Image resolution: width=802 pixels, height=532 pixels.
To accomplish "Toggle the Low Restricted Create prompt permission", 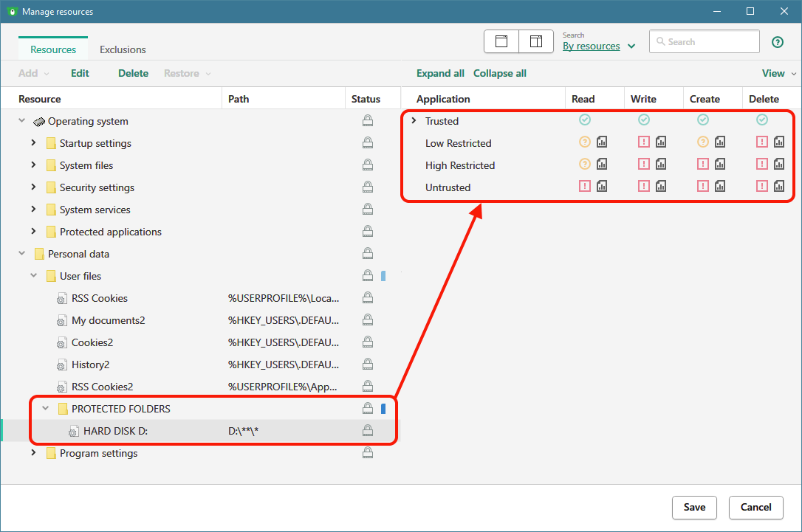I will tap(703, 142).
